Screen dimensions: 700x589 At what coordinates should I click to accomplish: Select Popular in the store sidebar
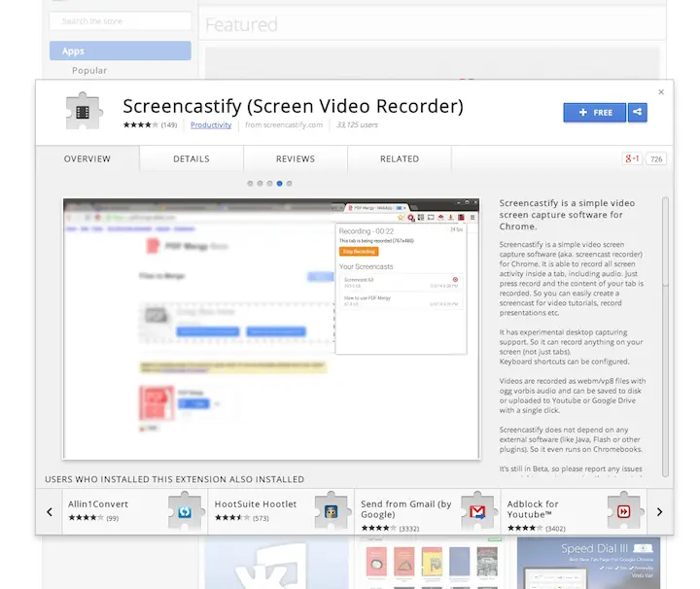pyautogui.click(x=89, y=71)
